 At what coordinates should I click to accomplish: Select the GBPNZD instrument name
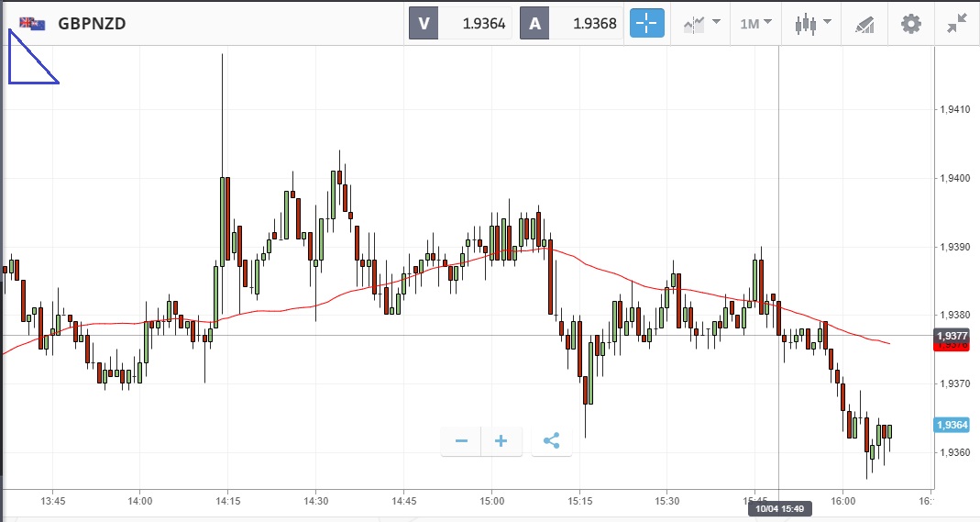click(92, 24)
